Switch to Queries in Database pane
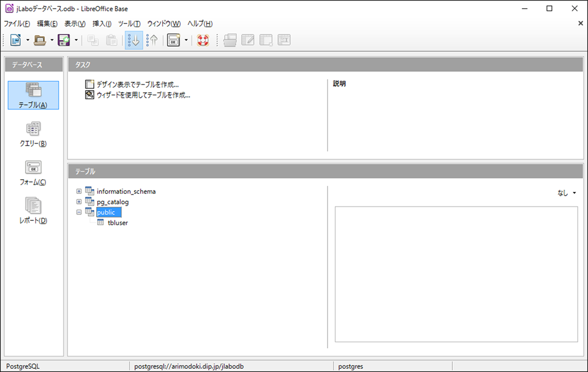This screenshot has width=588, height=372. [34, 134]
